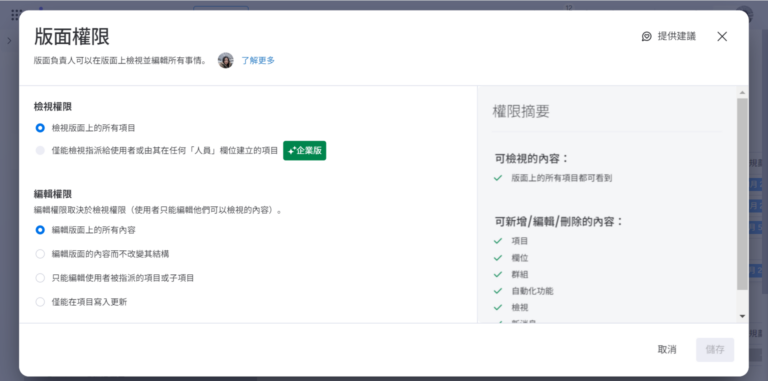Viewport: 768px width, 381px height.
Task: Click the checkmark next to 版面上的所有項目都可看到
Action: coord(498,178)
